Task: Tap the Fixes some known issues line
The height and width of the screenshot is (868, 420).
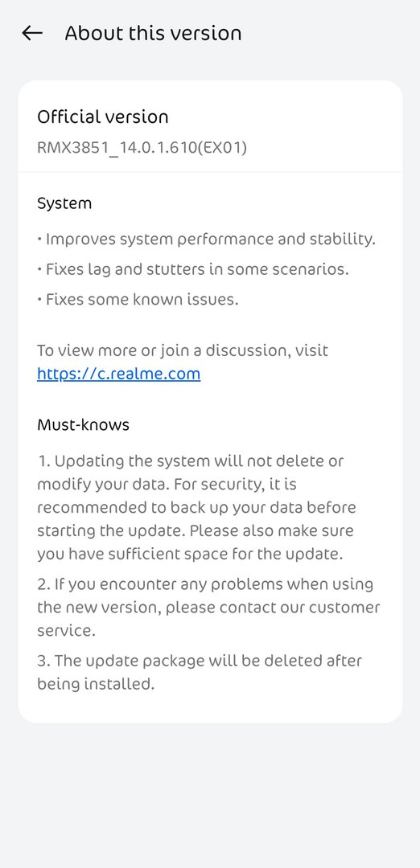Action: [138, 300]
